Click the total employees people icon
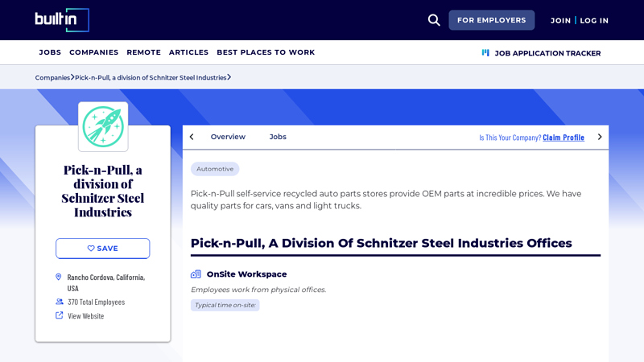Screen dimensions: 644x362 pos(59,302)
